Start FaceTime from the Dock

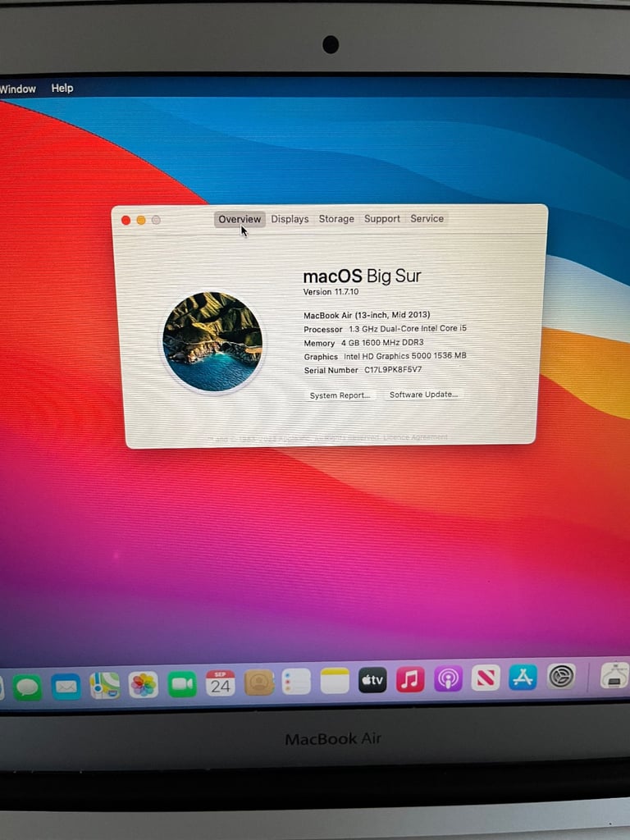tap(182, 684)
